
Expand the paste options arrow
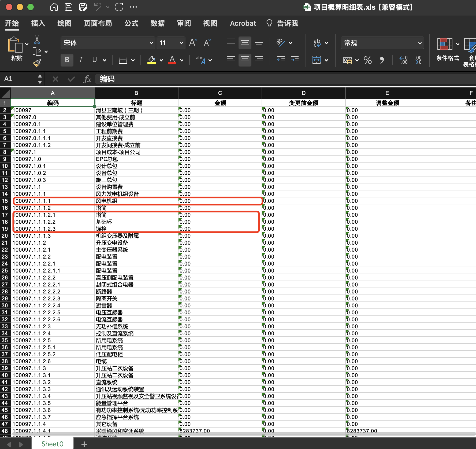(27, 44)
